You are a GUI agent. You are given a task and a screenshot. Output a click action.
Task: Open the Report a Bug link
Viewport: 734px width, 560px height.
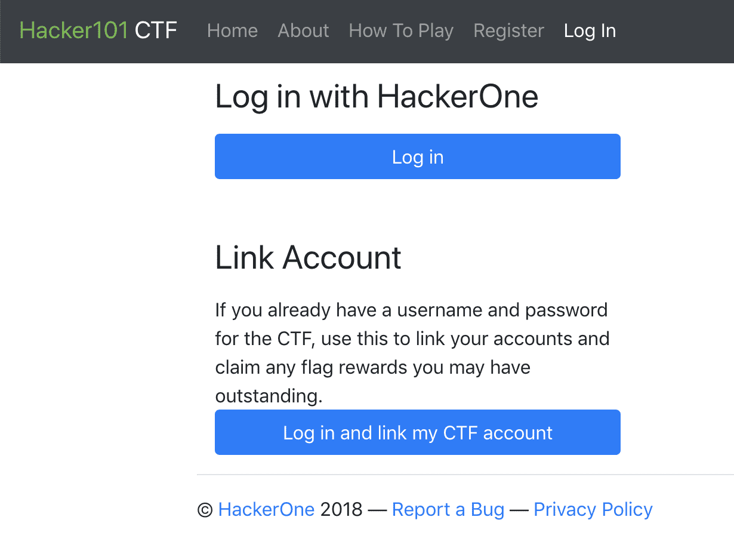click(448, 509)
